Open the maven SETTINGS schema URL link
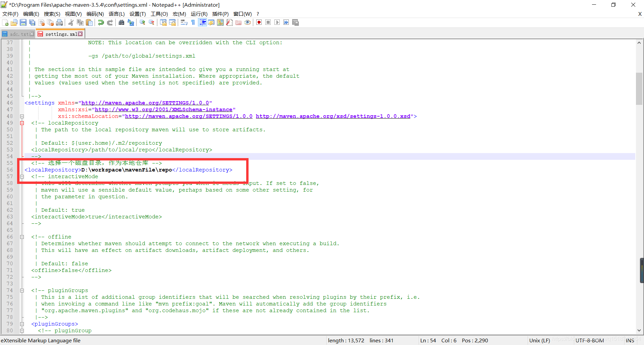The height and width of the screenshot is (345, 644). (146, 103)
